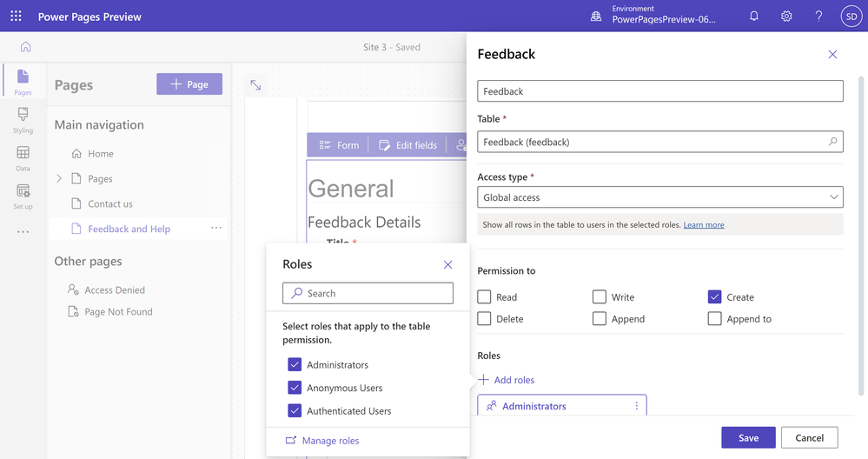The width and height of the screenshot is (868, 459).
Task: Click the Manage roles link
Action: pos(330,441)
